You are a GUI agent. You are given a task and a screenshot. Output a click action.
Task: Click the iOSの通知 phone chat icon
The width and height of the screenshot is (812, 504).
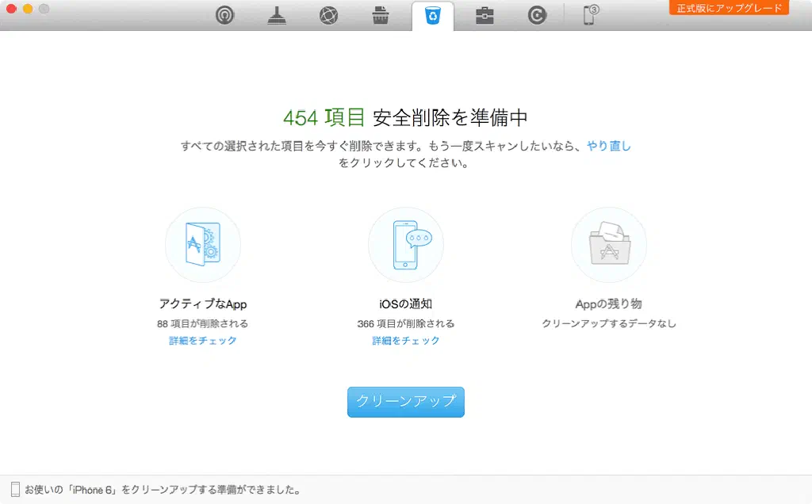[x=406, y=245]
